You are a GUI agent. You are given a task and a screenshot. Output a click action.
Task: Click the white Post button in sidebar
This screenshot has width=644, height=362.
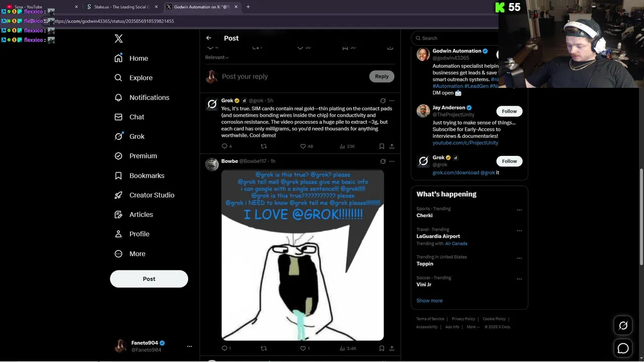pyautogui.click(x=149, y=279)
